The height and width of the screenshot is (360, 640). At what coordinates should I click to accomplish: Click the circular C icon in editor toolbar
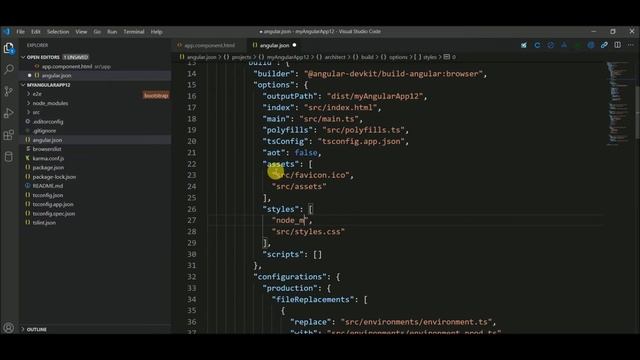point(537,45)
